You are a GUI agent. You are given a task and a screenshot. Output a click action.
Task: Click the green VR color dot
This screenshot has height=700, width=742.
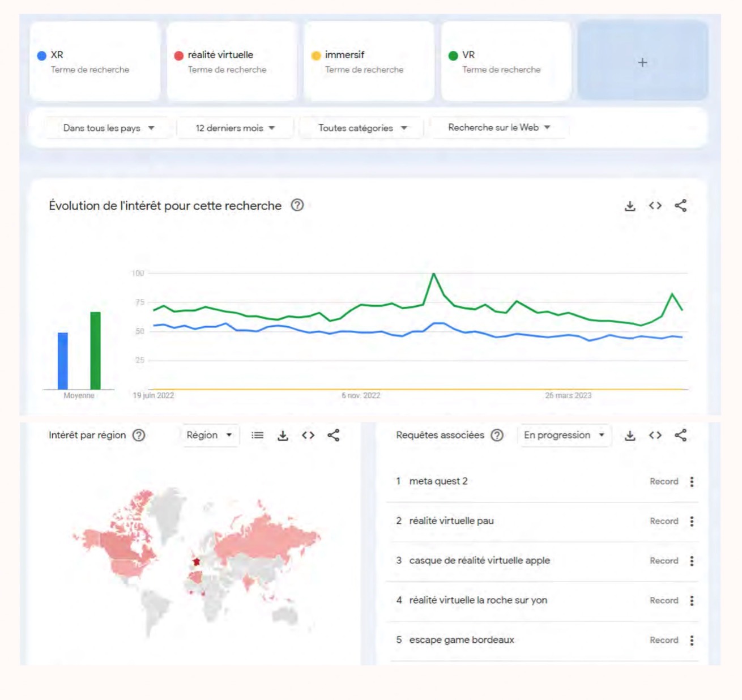pyautogui.click(x=453, y=56)
